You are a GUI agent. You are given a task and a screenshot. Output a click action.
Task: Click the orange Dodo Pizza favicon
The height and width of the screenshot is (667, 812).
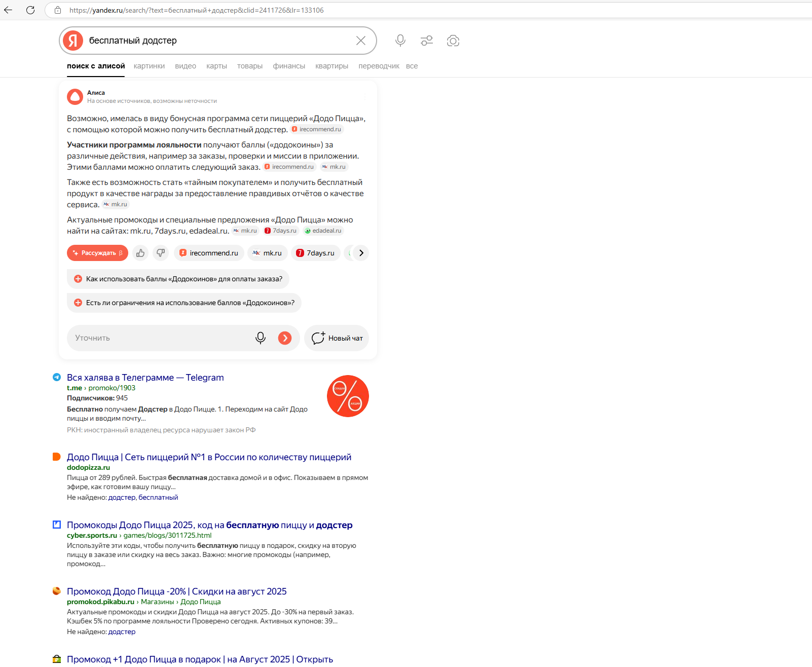(57, 457)
